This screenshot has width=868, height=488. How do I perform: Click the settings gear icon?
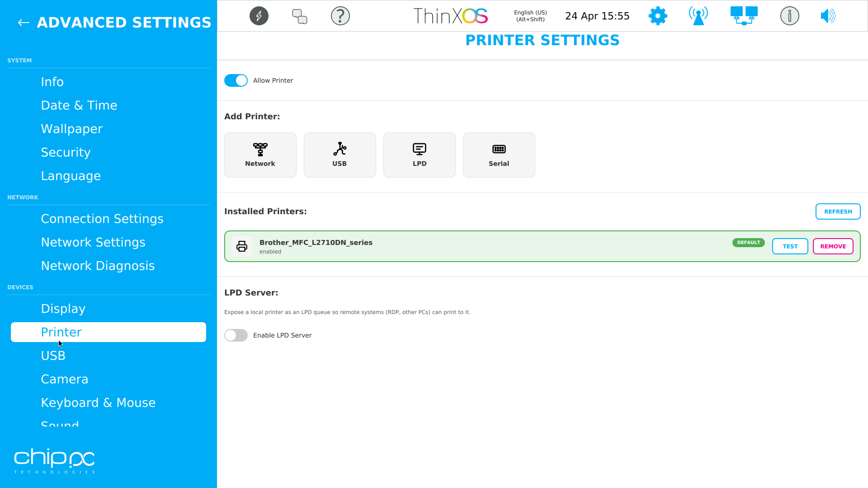(x=657, y=16)
